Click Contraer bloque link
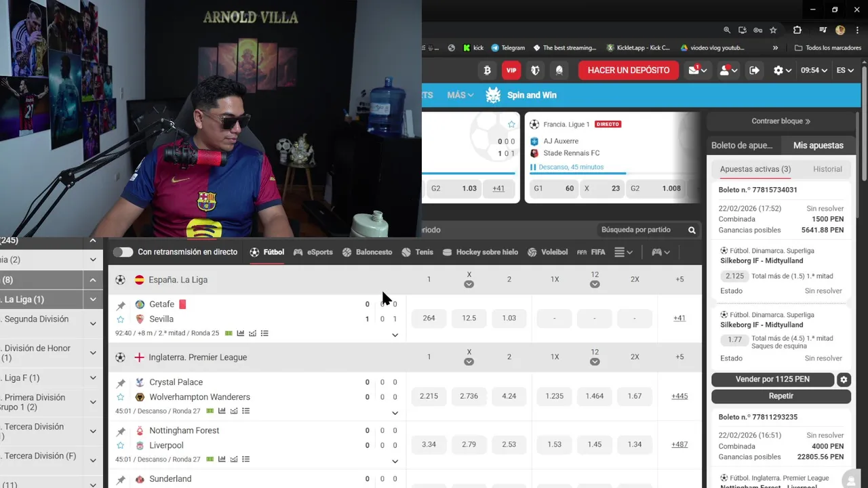 [x=781, y=121]
